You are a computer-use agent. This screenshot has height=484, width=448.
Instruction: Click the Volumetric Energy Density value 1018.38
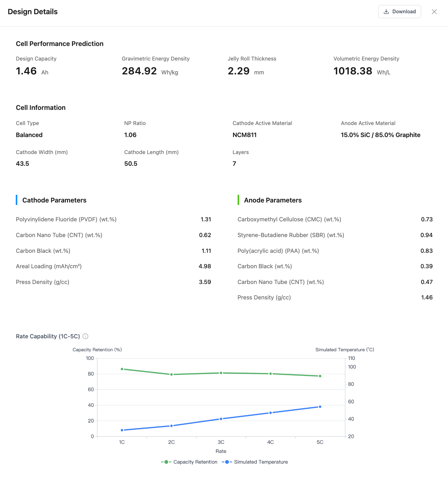[x=353, y=71]
